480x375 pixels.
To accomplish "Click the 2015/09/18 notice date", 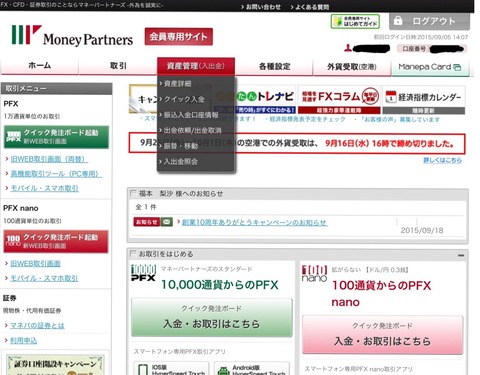I will click(422, 230).
